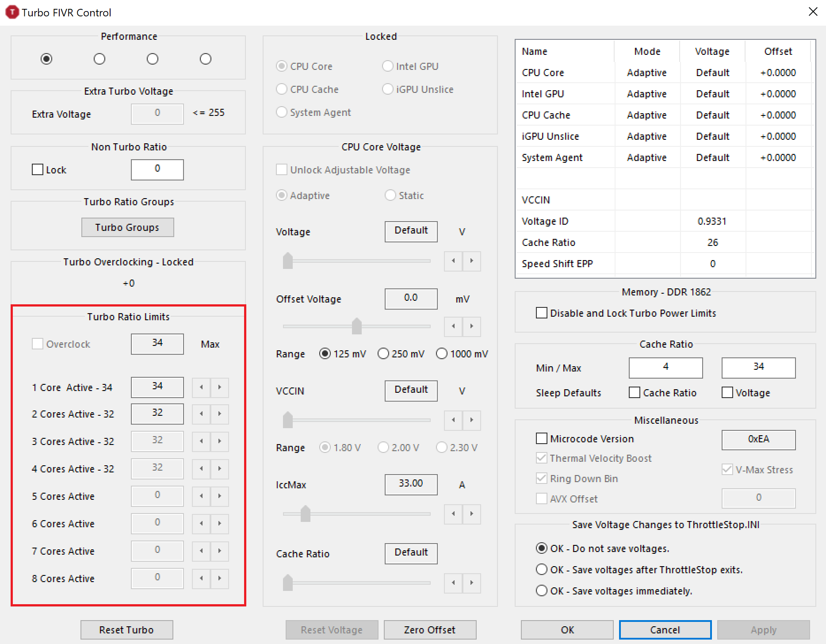Increase the 1 Core Active ratio with right arrow

pos(220,387)
